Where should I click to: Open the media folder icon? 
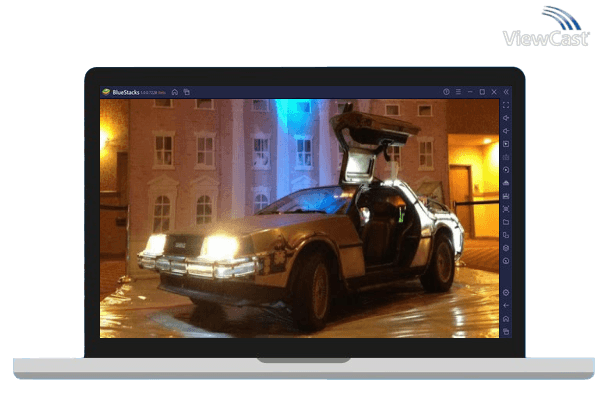[x=506, y=222]
